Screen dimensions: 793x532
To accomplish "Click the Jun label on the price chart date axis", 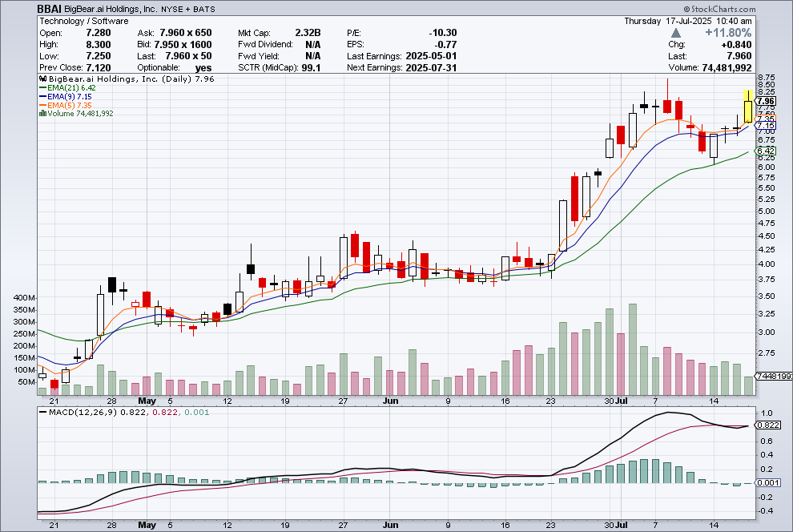I will click(390, 401).
